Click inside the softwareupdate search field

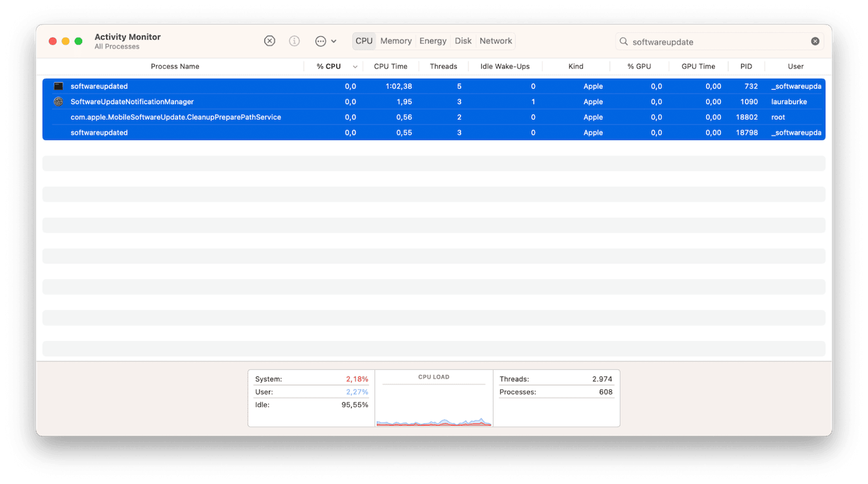click(700, 41)
